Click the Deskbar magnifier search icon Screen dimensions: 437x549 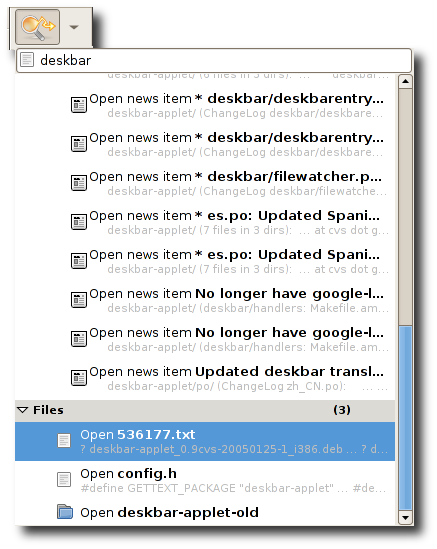pyautogui.click(x=37, y=27)
